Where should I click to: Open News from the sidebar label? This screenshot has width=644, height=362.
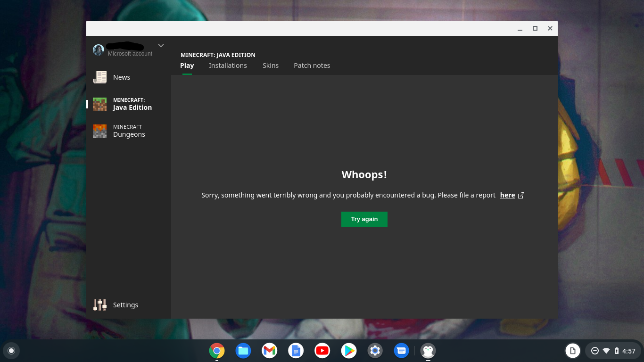(122, 77)
